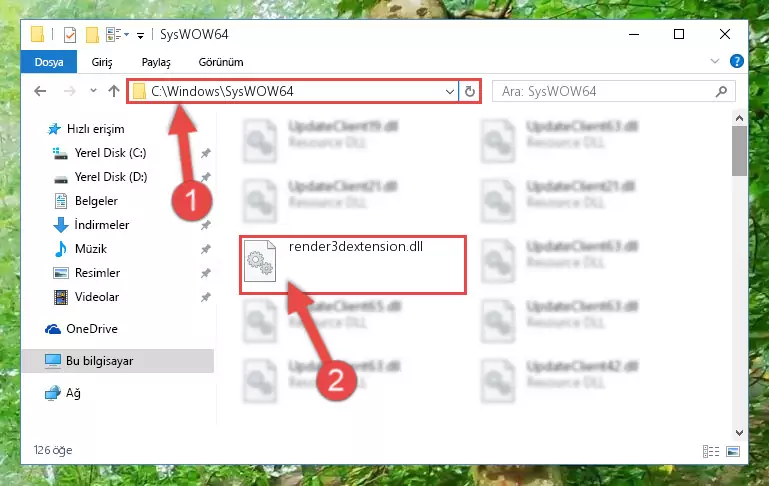Expand the address bar history dropdown
The height and width of the screenshot is (486, 769).
(x=449, y=91)
